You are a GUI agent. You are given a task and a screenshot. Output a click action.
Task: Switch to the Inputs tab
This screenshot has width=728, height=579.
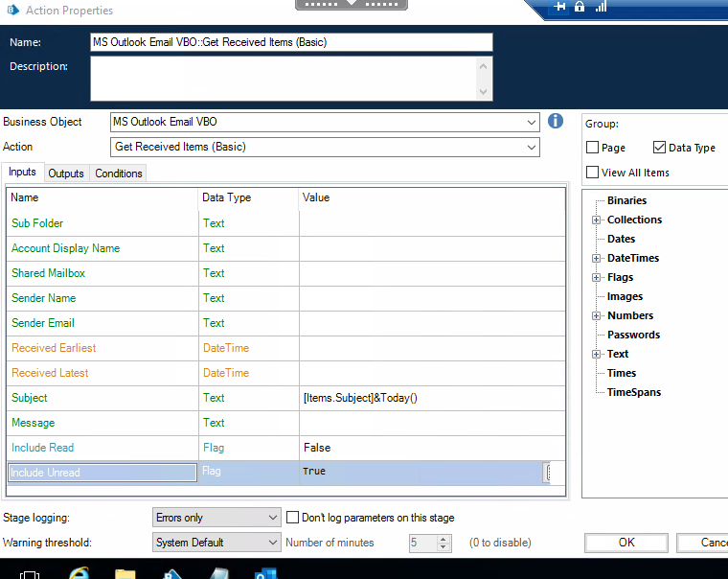(x=22, y=172)
